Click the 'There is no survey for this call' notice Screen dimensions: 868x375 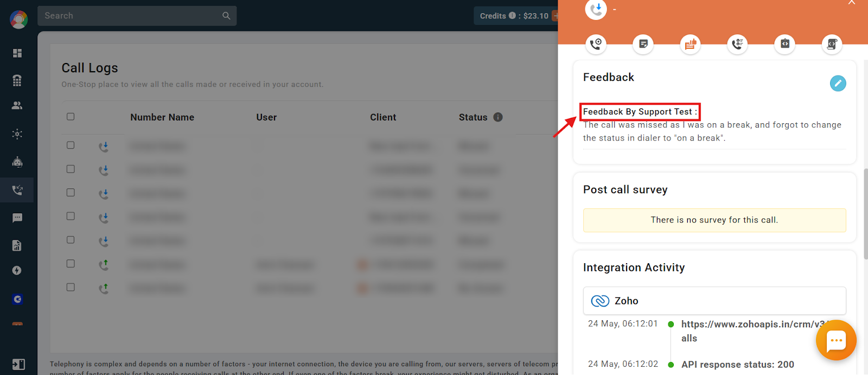(714, 220)
